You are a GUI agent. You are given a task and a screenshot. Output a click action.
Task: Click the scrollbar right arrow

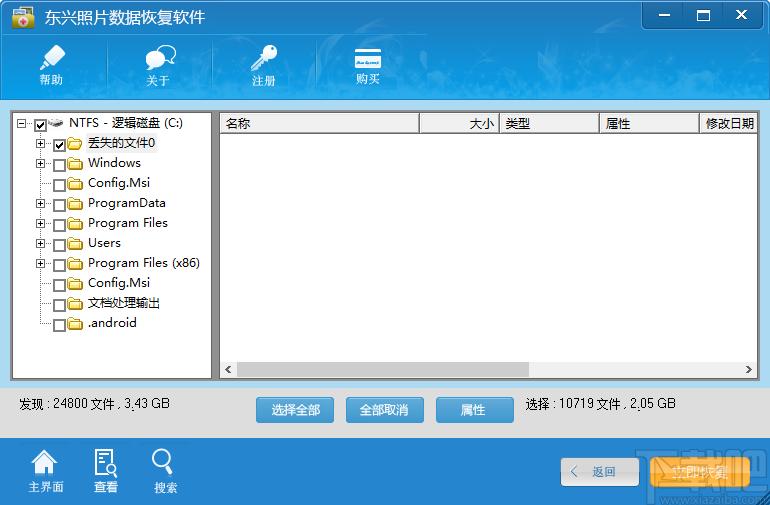(748, 369)
